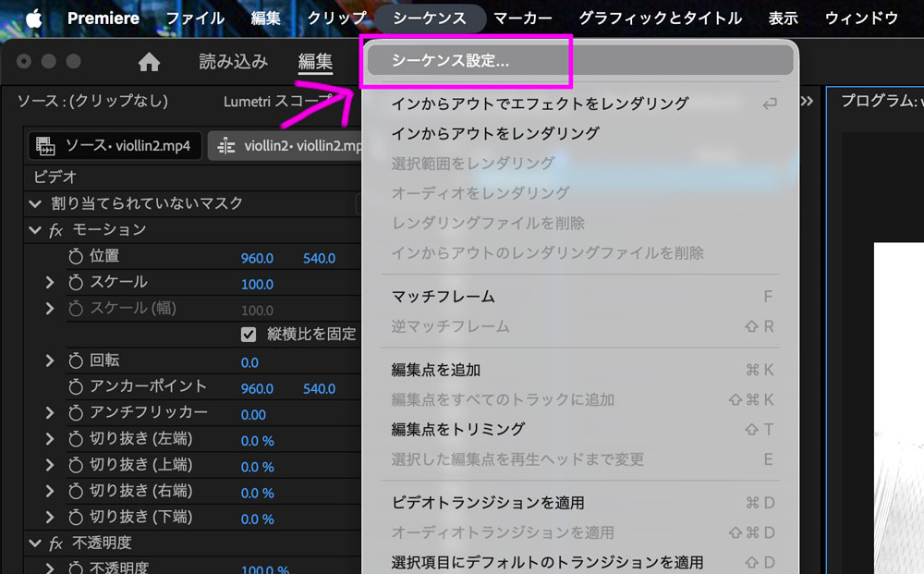Click the Scale value 100.0
The width and height of the screenshot is (924, 574).
(x=257, y=284)
